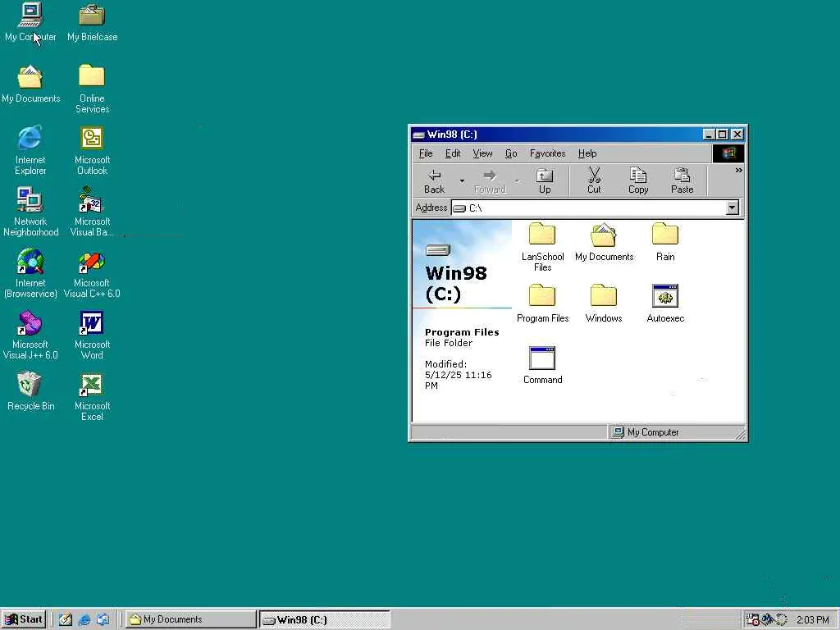Expand the Back button history arrow
Screen dimensions: 840x630
click(x=462, y=181)
